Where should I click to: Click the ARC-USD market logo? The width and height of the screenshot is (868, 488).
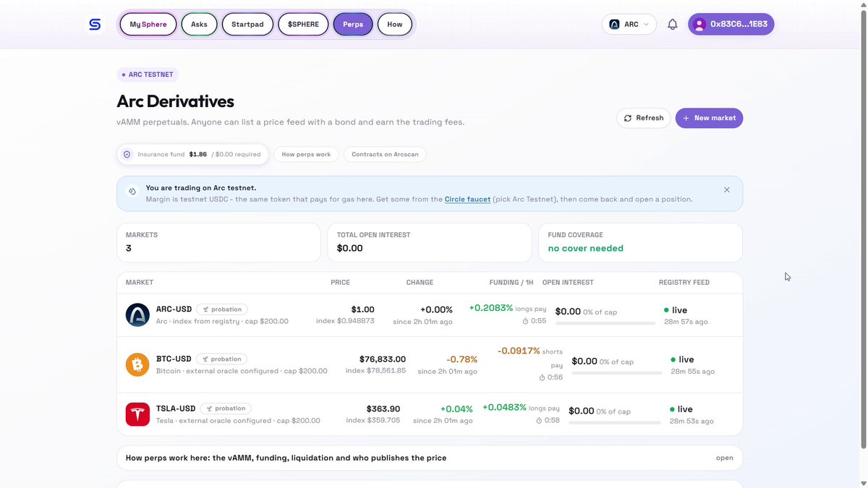137,314
